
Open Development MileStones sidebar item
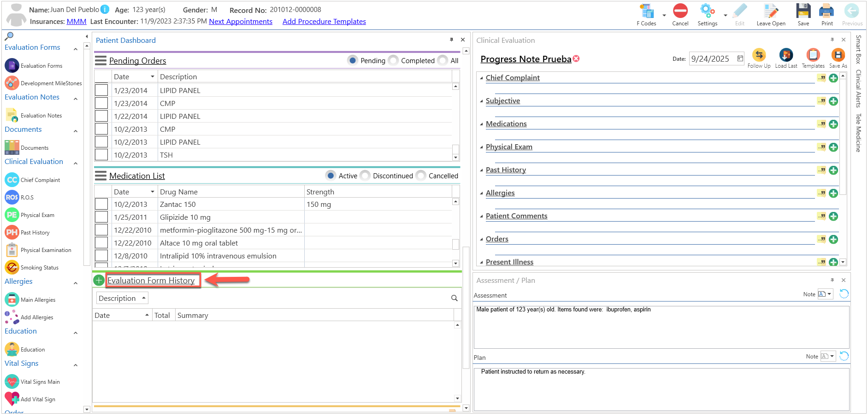[43, 83]
